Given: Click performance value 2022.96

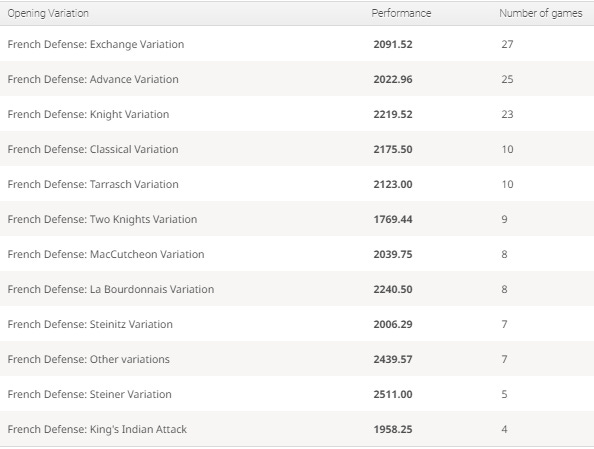Looking at the screenshot, I should pos(393,79).
